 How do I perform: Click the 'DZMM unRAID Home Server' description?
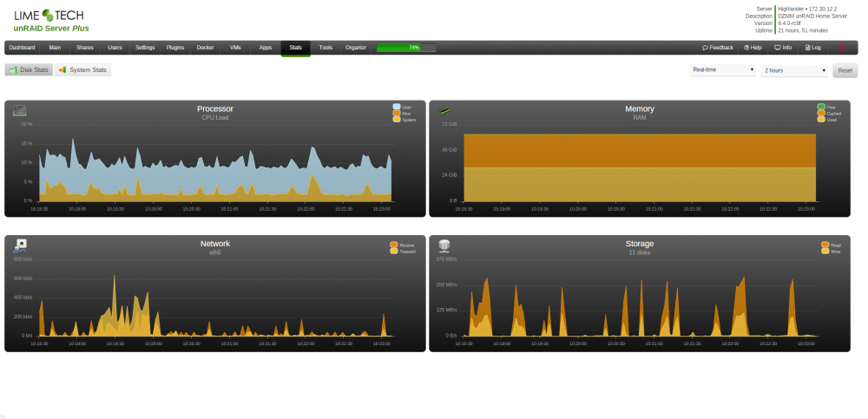pyautogui.click(x=812, y=16)
